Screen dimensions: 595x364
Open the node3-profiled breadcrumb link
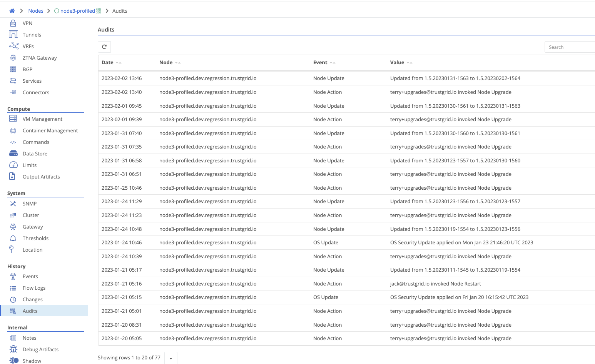(77, 11)
